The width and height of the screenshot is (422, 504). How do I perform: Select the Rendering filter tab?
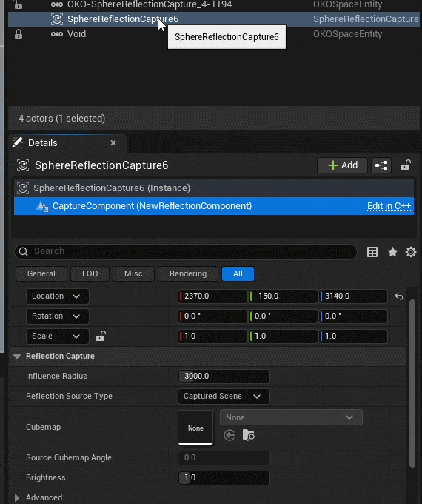[188, 273]
